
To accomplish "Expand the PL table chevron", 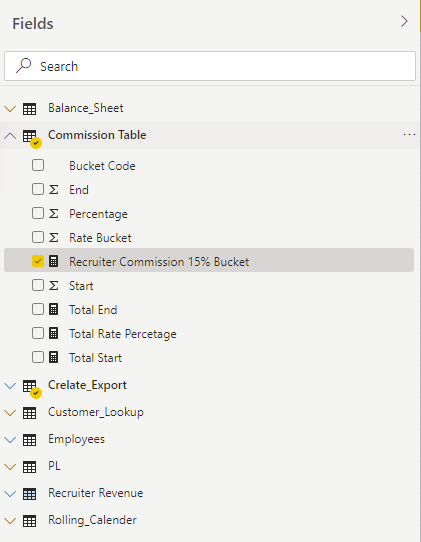I will pyautogui.click(x=10, y=467).
